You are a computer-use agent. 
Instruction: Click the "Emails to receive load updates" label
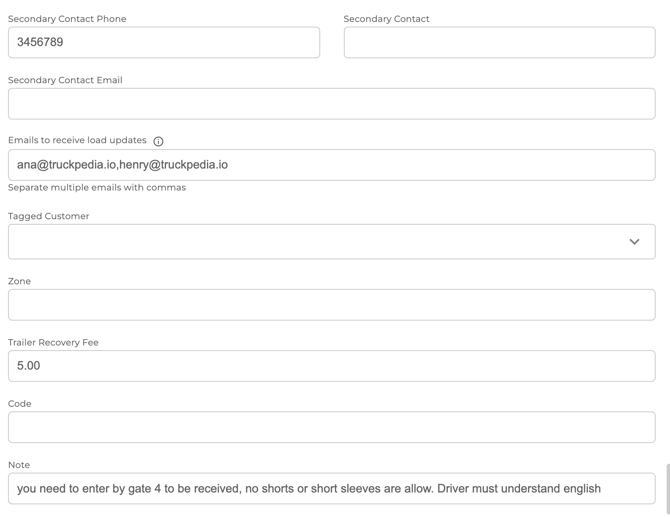[77, 141]
